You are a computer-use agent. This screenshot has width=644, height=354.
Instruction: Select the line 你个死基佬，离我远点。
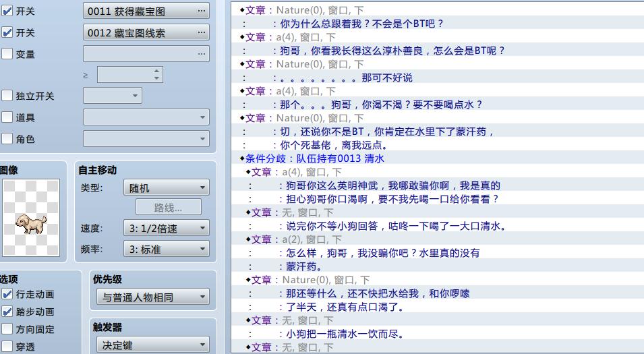pyautogui.click(x=437, y=145)
